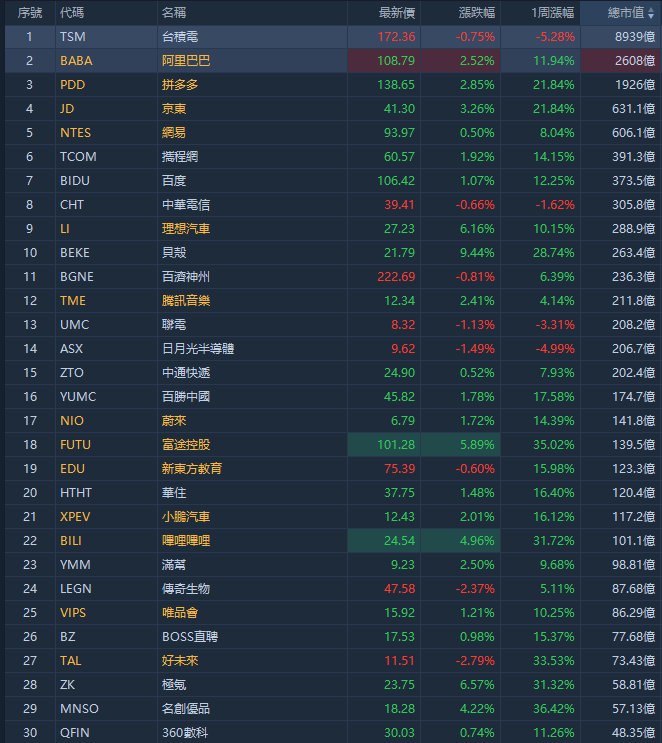Screen dimensions: 662x743
Task: Click the latest price 222.69
Action: coord(396,277)
